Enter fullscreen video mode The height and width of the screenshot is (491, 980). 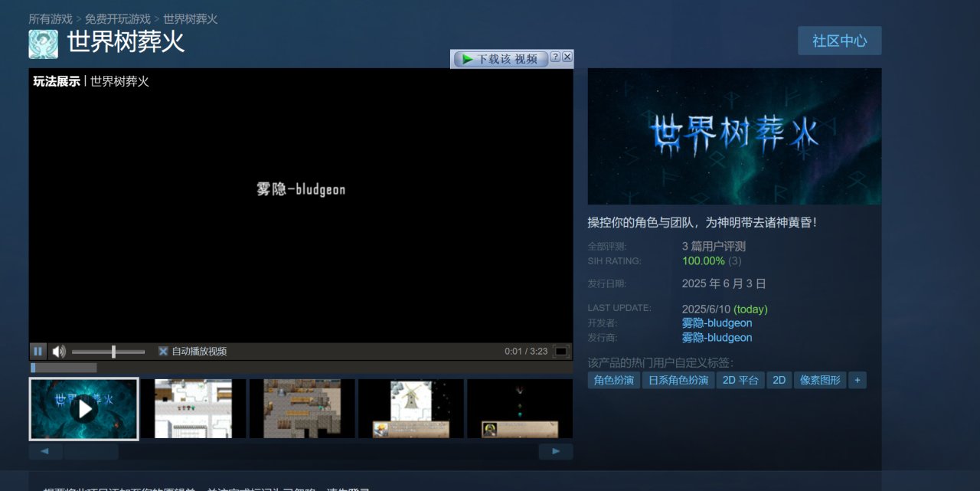point(561,352)
